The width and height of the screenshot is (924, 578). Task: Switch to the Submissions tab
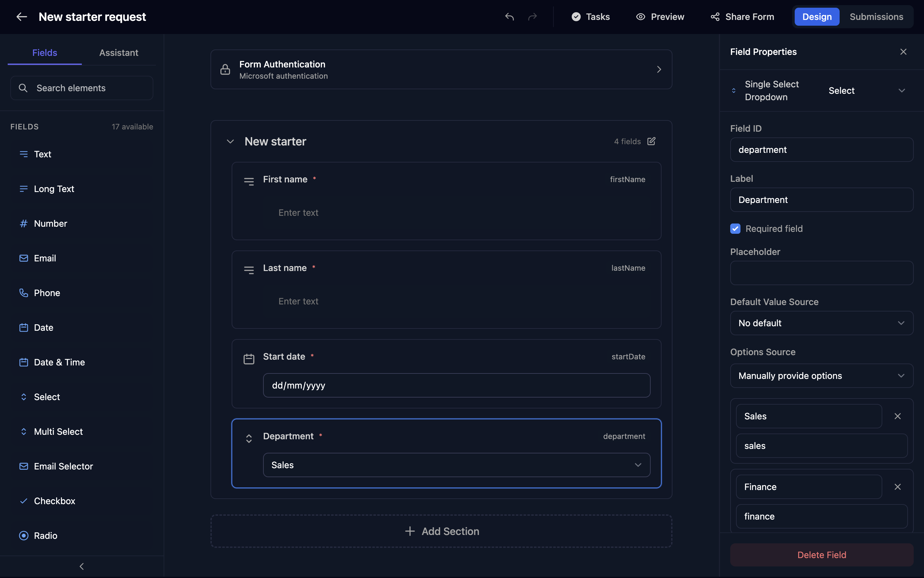[x=876, y=17]
